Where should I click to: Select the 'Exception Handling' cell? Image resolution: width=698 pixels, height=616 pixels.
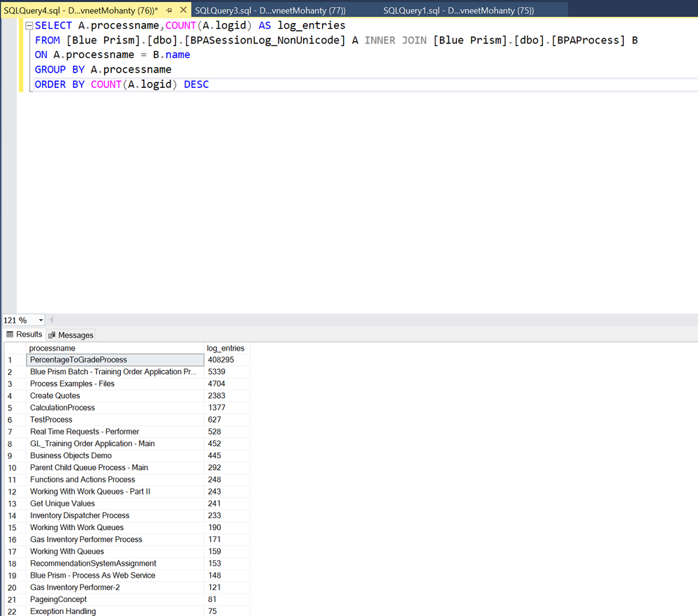pos(115,611)
